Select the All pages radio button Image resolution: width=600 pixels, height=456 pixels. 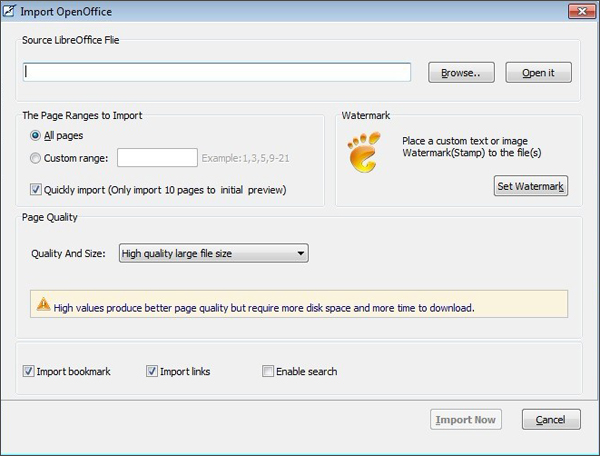coord(35,135)
